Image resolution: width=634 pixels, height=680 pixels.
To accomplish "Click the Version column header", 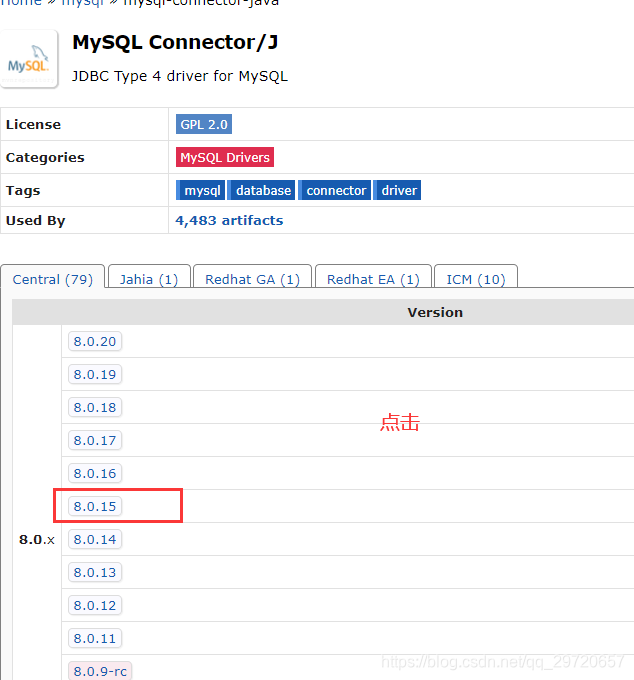I will (435, 312).
